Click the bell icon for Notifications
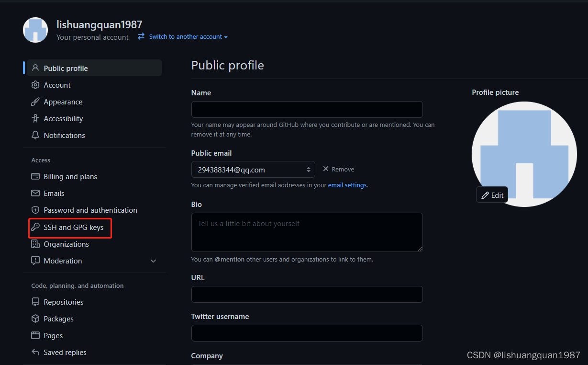Screen dimensions: 588x365 pyautogui.click(x=35, y=136)
